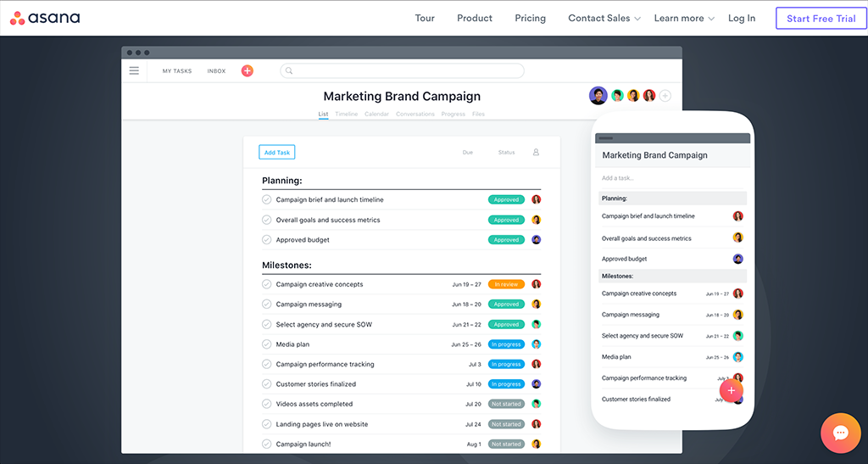Click the assignee column person icon

[536, 153]
